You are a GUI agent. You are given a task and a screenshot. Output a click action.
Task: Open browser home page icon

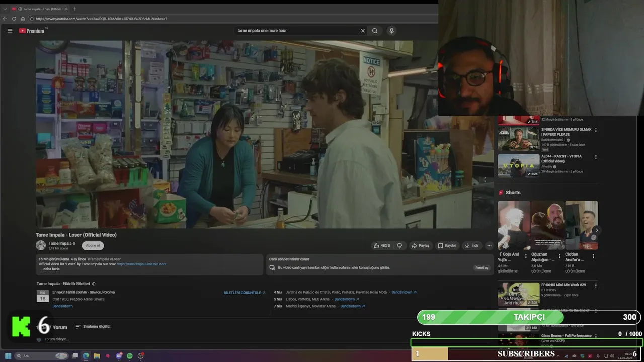22,19
